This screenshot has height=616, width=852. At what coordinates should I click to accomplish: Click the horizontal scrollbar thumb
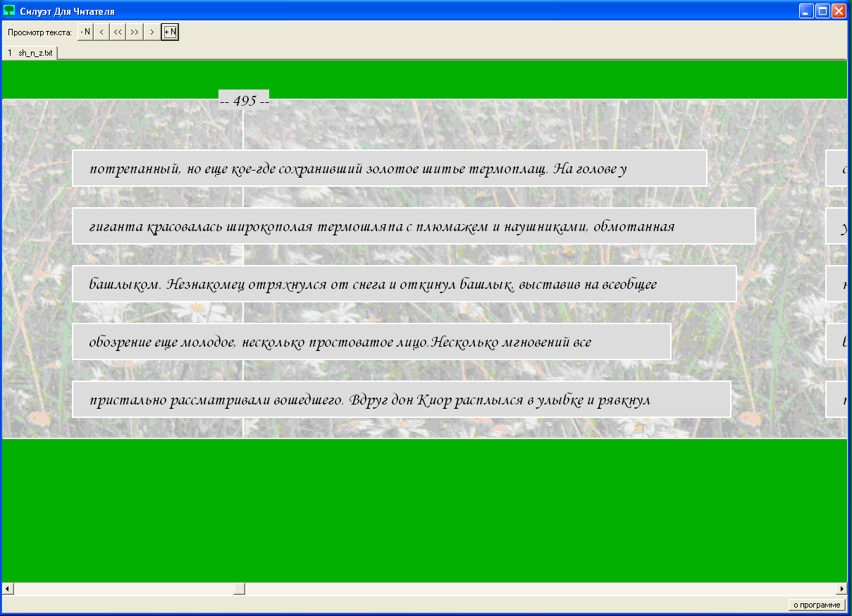point(239,589)
